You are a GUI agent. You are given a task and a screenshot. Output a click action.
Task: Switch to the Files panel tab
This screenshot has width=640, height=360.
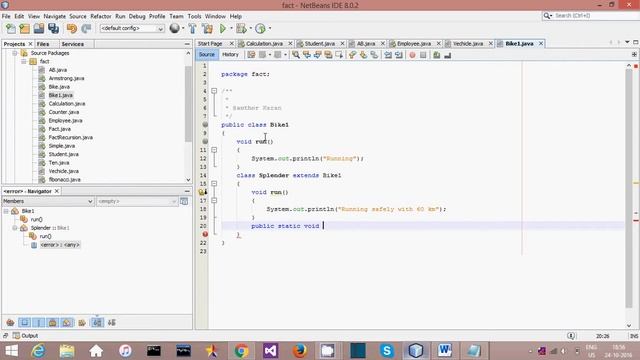[43, 44]
